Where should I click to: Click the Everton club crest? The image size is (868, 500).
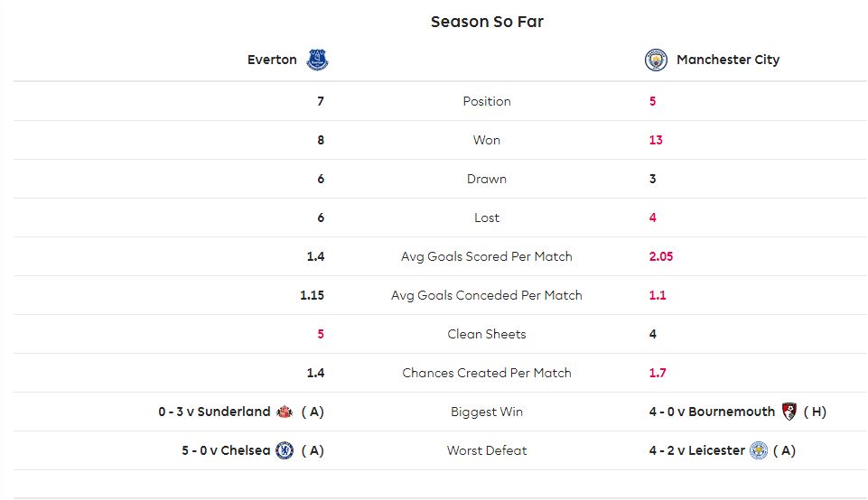click(317, 60)
